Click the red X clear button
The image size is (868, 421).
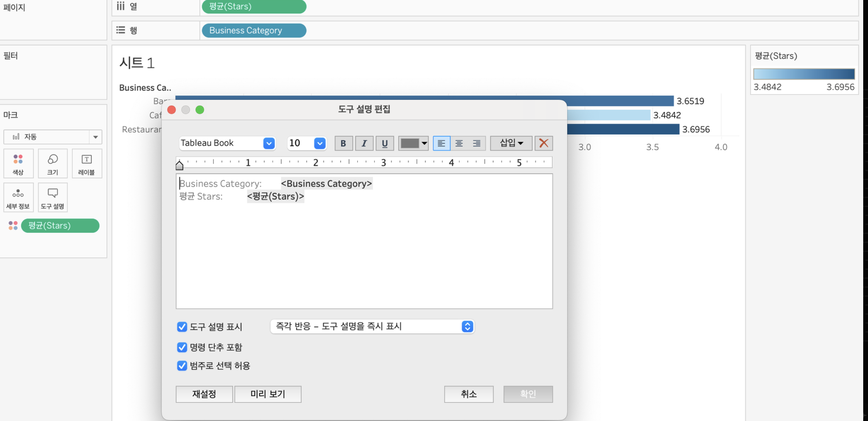coord(543,143)
